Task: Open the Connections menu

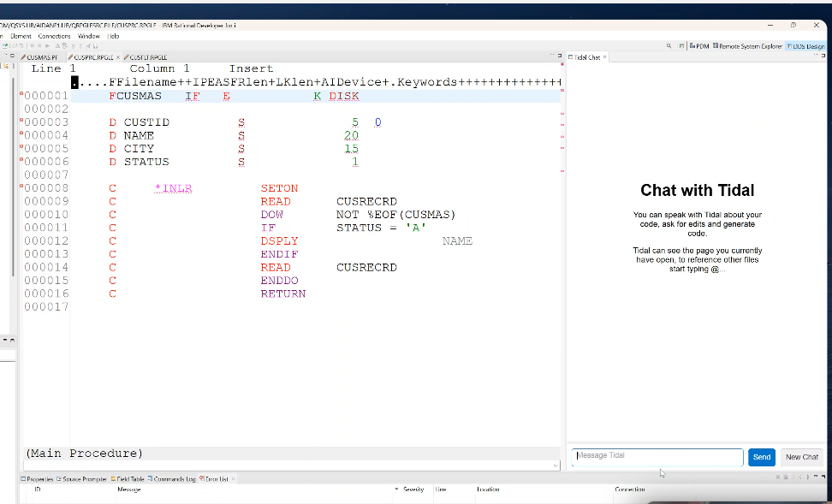Action: point(55,36)
